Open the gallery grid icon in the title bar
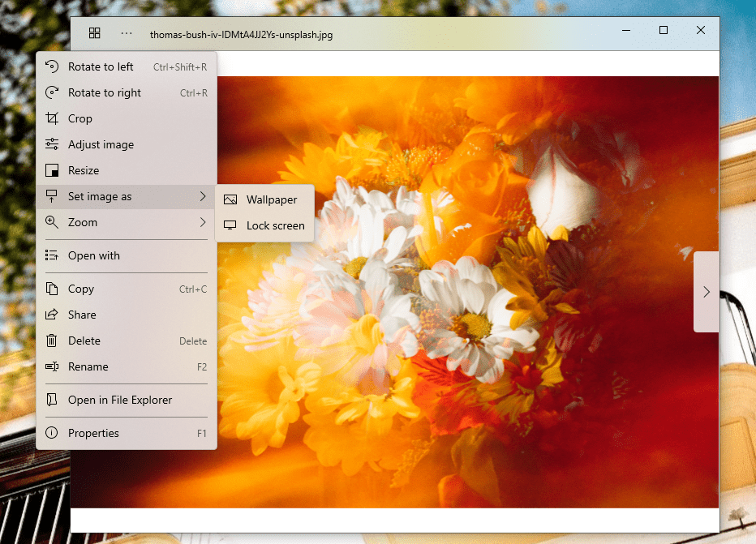The width and height of the screenshot is (756, 544). 95,33
